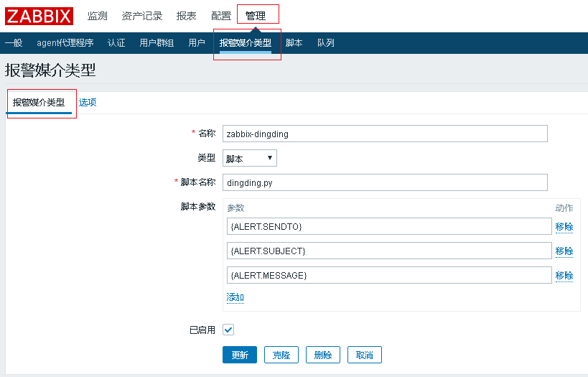The image size is (588, 377).
Task: Edit the {ALERT.MESSAGE} parameter field
Action: coord(389,275)
